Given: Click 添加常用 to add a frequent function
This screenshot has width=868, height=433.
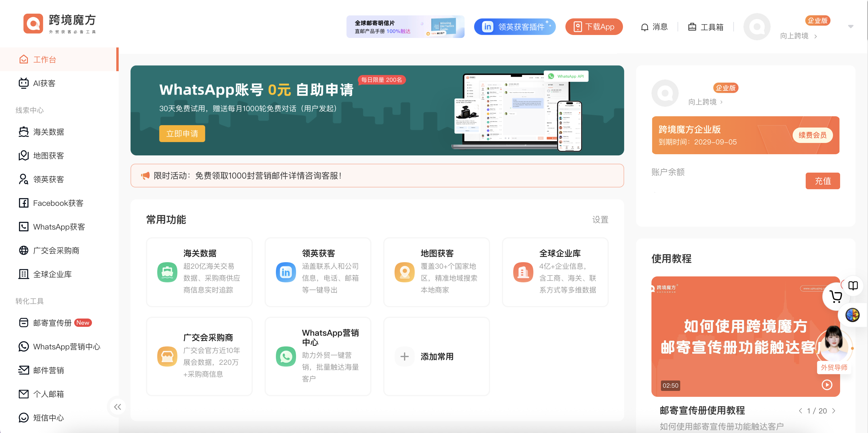Looking at the screenshot, I should pos(436,356).
